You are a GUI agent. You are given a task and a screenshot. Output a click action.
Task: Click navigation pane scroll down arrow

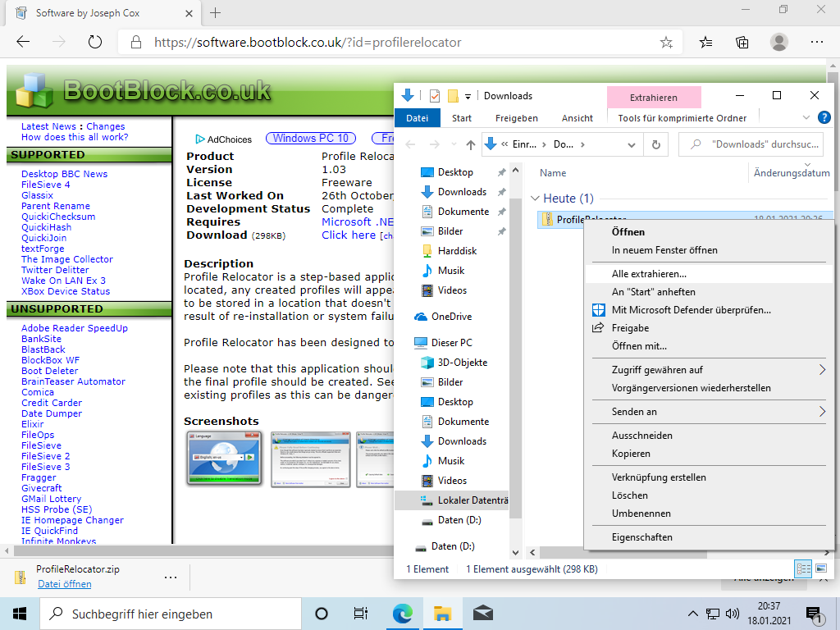click(515, 553)
